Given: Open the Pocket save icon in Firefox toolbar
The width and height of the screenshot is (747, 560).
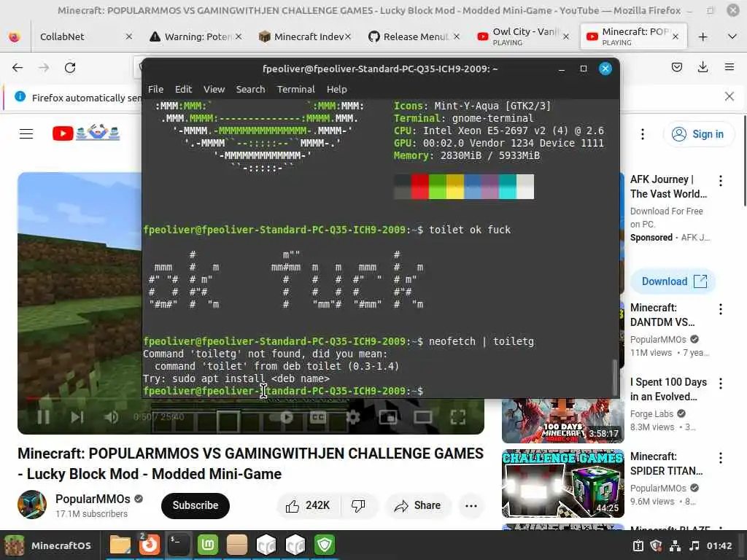Looking at the screenshot, I should coord(676,67).
